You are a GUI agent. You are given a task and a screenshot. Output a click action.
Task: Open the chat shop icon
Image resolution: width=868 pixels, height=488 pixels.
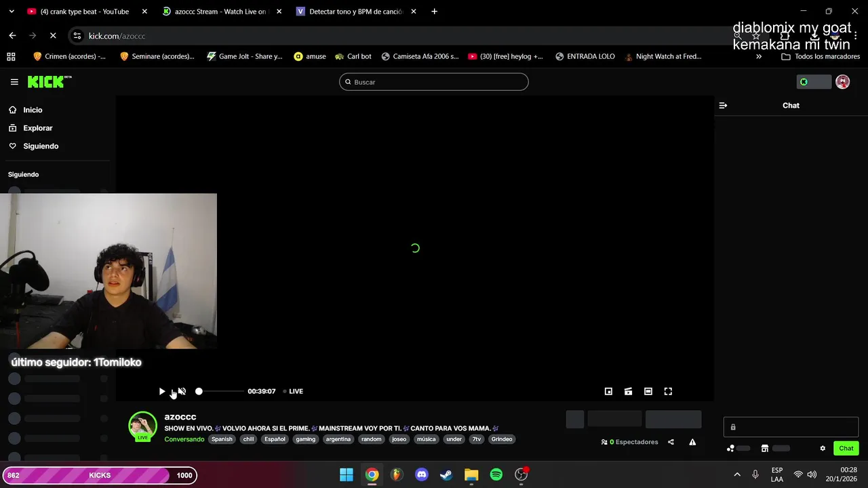[765, 448]
